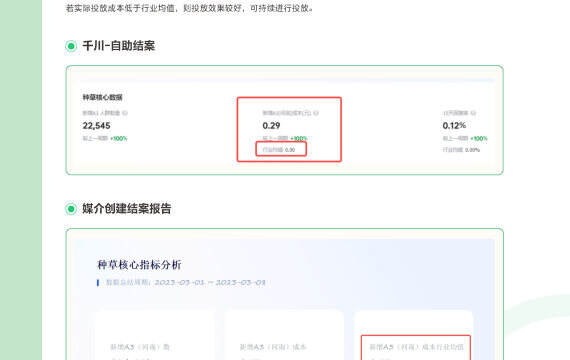Click +100% change under 0.12%
Image resolution: width=570 pixels, height=360 pixels.
pos(478,139)
